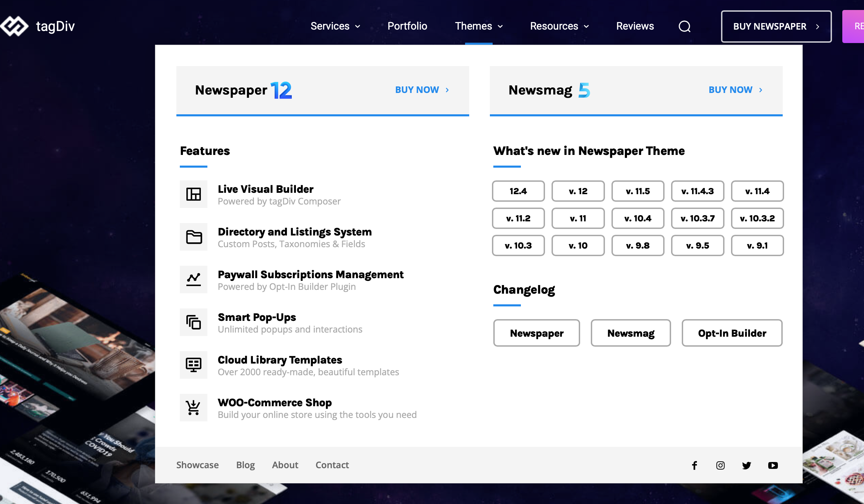Click 'Over 2000 ready-made, beautiful templates' text

click(308, 372)
